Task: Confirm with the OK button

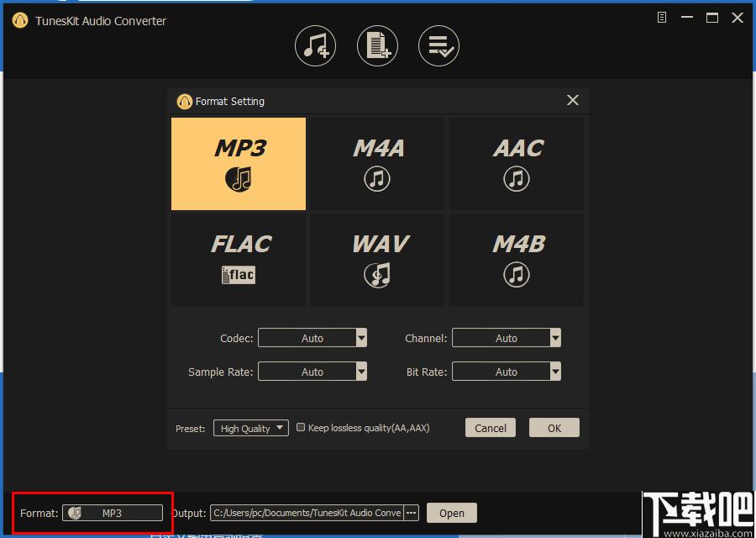Action: pos(554,428)
